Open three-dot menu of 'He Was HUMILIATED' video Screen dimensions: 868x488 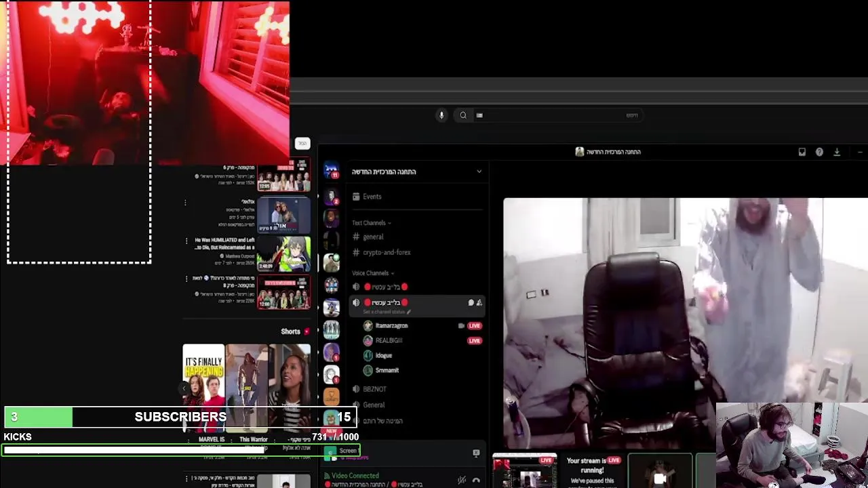186,241
